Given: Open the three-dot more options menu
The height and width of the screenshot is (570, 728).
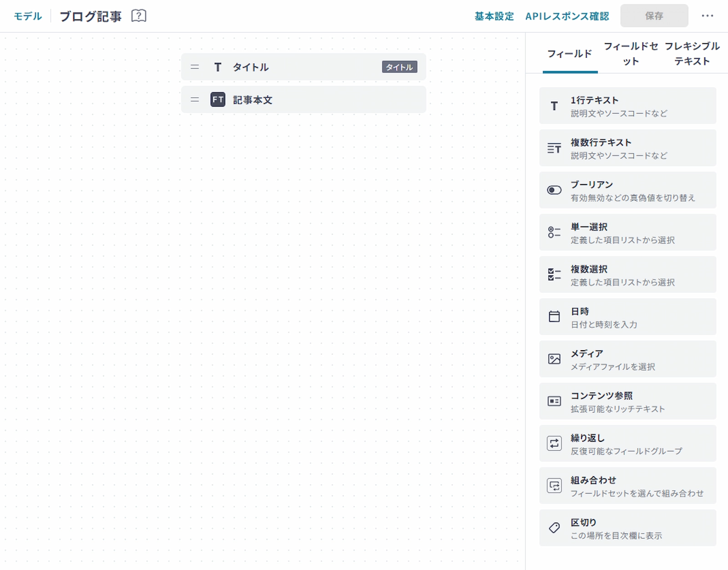Looking at the screenshot, I should pyautogui.click(x=707, y=16).
